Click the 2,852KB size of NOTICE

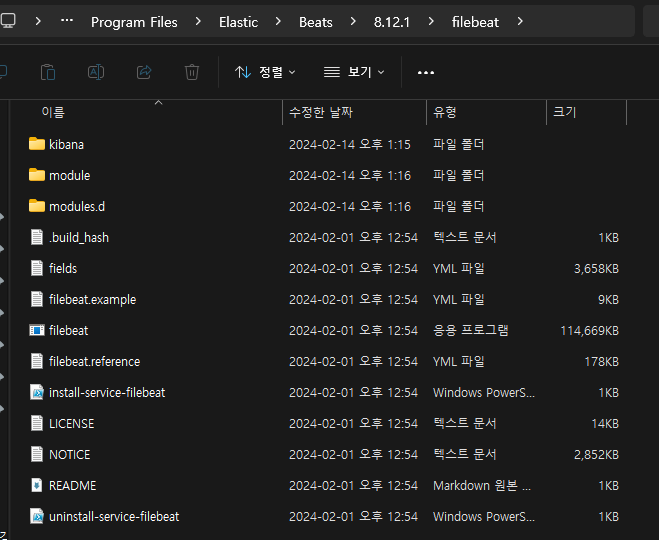click(x=596, y=455)
